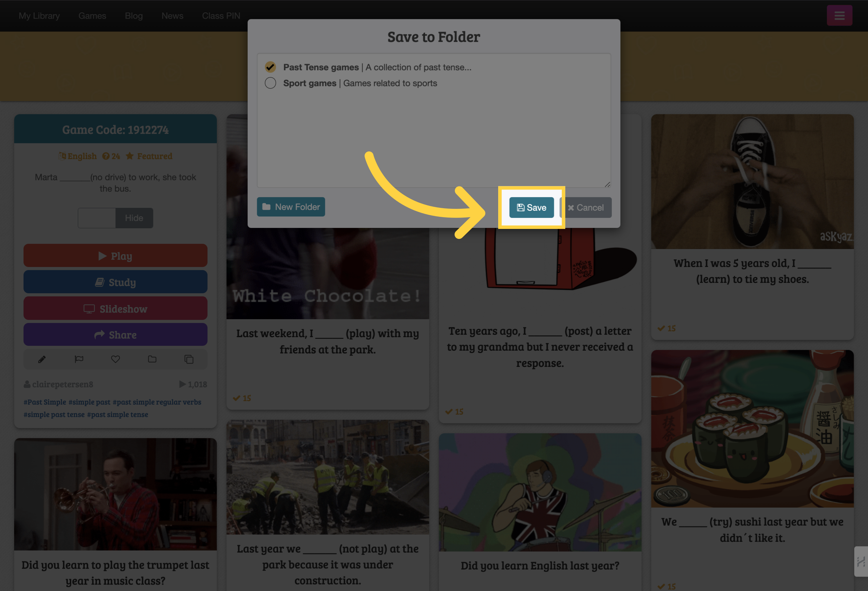Open the drummer illustration thumbnail
The image size is (868, 591).
[540, 492]
